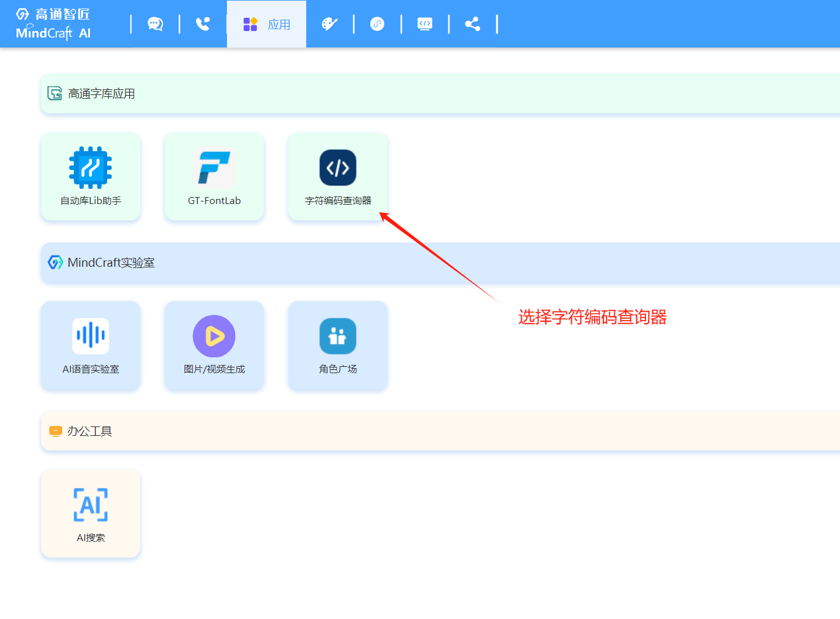Click the share icon in the top bar

472,24
